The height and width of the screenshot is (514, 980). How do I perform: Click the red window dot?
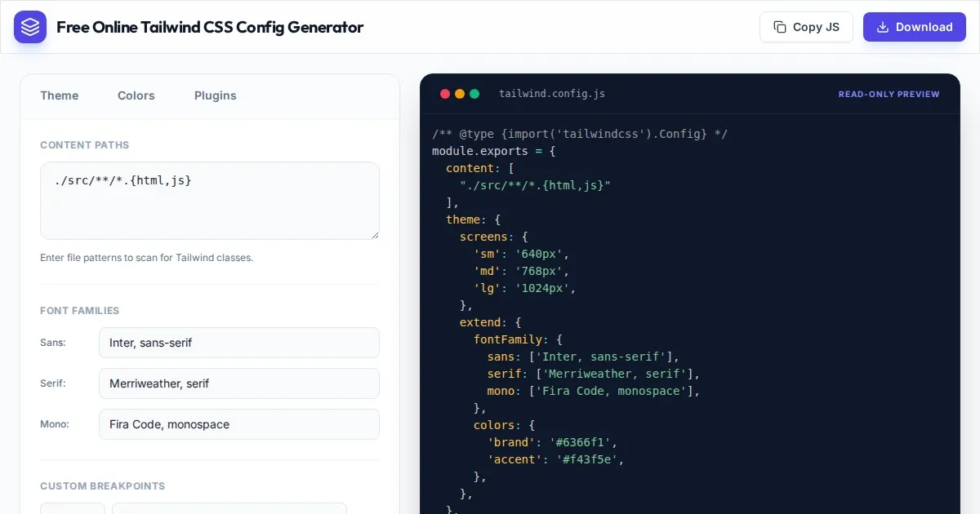[x=445, y=94]
